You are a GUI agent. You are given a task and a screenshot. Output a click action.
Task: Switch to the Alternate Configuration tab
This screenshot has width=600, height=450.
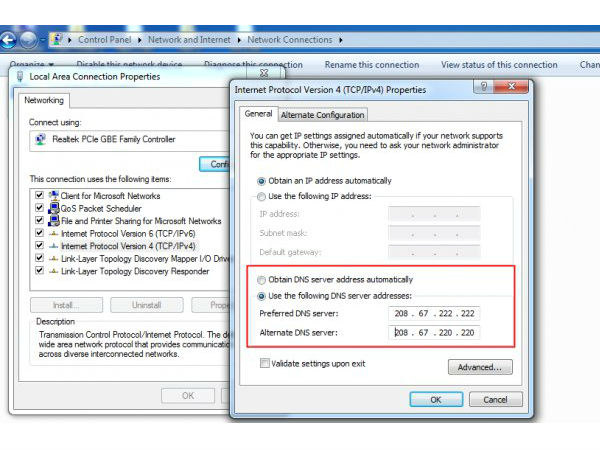[322, 115]
